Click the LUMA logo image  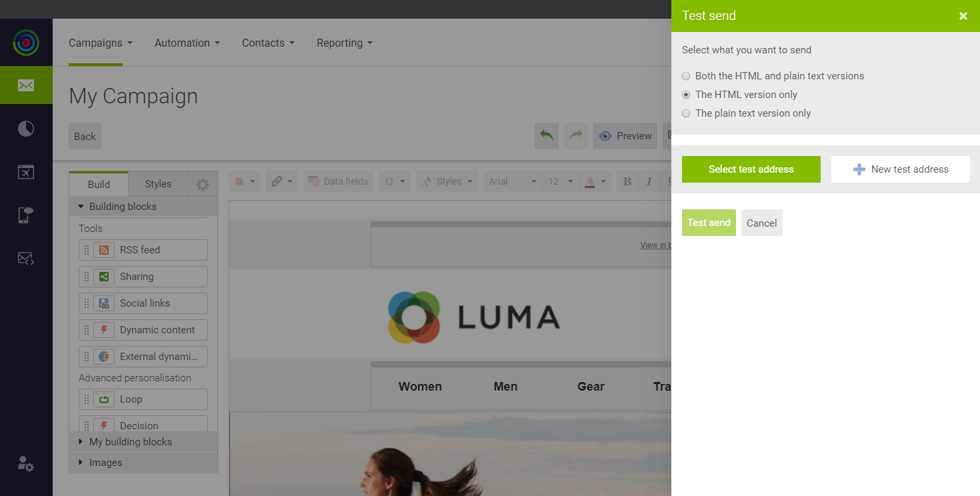(474, 317)
